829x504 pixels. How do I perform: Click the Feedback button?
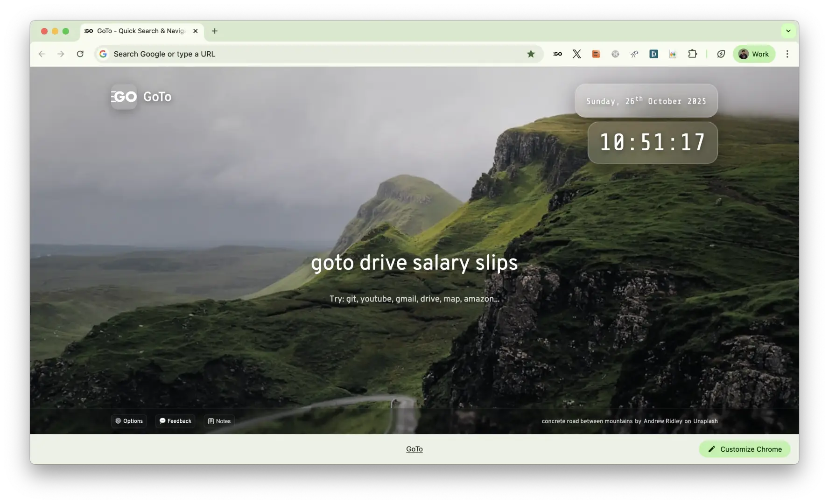[x=175, y=421]
